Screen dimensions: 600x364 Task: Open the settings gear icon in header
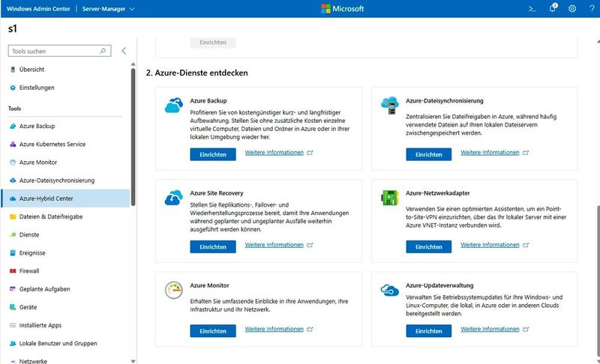point(572,8)
